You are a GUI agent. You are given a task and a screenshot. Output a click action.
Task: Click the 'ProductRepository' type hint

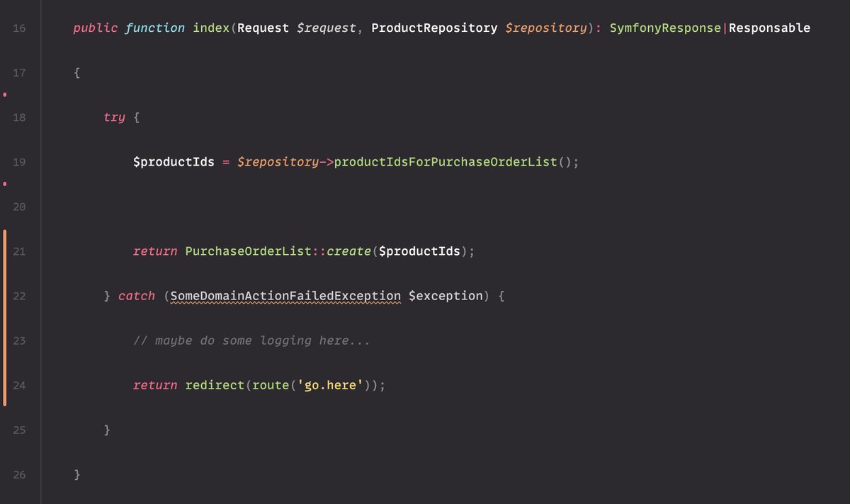point(434,28)
